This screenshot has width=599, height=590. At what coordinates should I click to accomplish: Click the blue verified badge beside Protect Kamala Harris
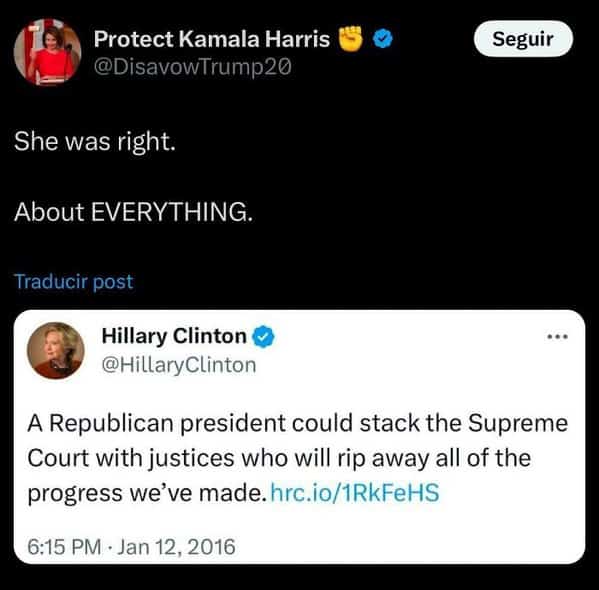(x=383, y=39)
